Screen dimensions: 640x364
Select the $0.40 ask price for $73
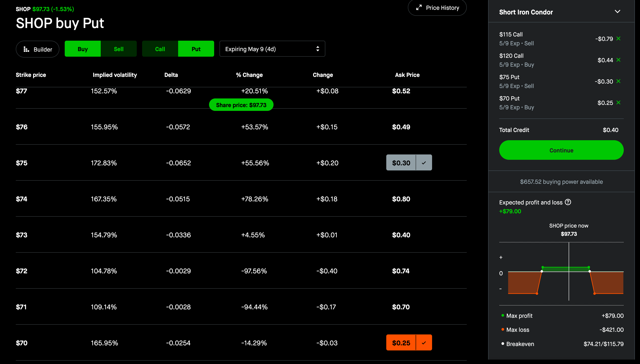(401, 235)
